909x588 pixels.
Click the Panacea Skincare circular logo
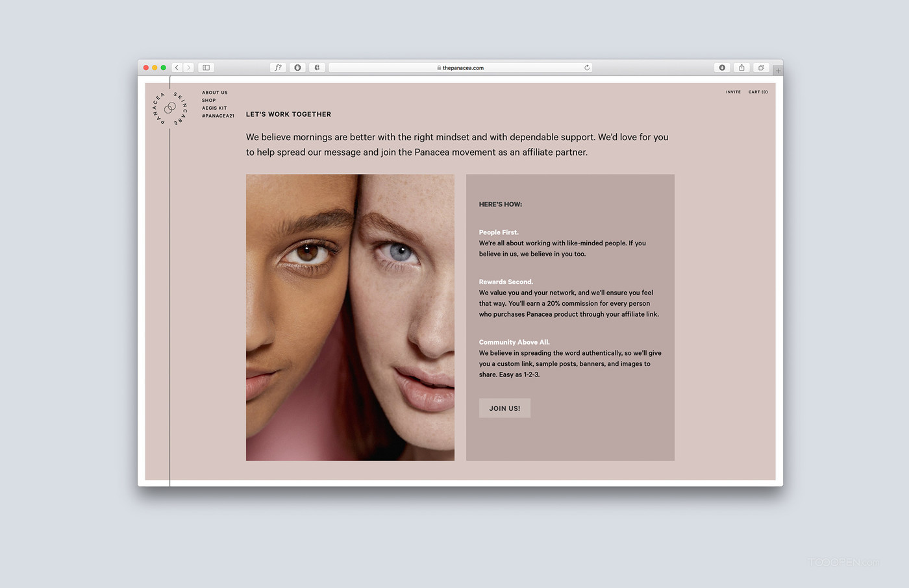170,108
